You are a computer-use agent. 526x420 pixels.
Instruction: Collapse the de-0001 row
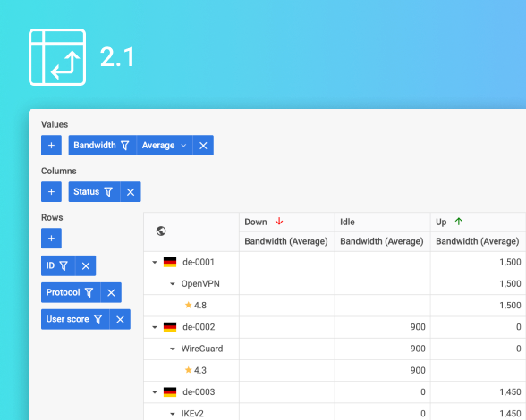155,262
